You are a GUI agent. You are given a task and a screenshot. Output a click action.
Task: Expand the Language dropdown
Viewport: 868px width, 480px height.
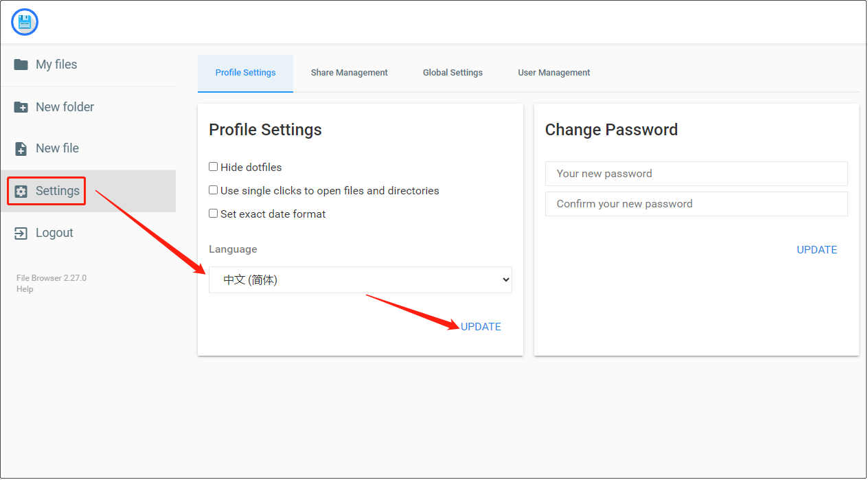[360, 279]
